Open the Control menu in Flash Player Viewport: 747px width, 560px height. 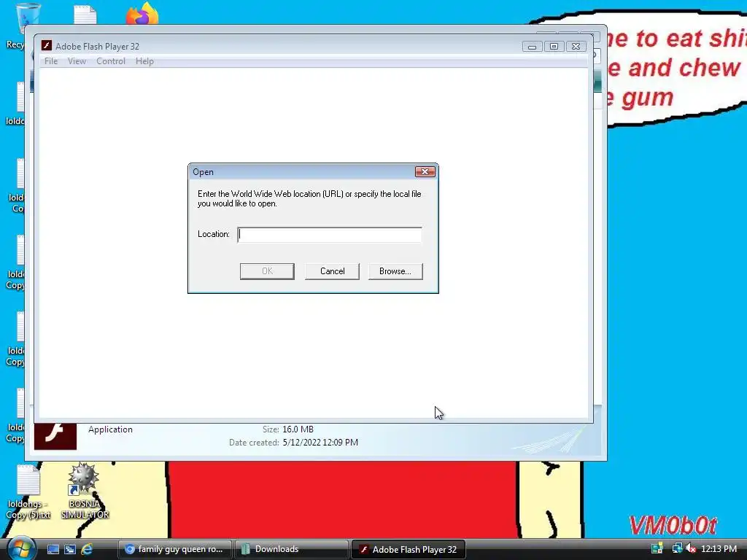[111, 61]
